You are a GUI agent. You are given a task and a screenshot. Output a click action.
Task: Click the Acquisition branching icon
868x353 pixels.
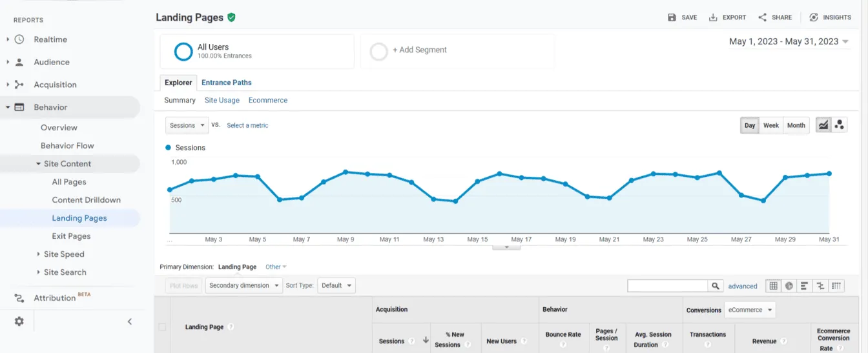pos(19,85)
